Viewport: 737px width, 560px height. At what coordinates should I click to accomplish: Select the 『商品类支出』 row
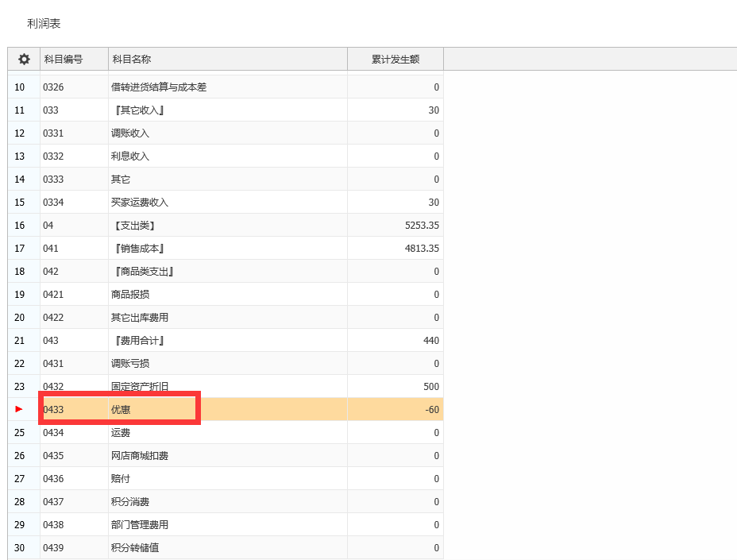pos(226,272)
